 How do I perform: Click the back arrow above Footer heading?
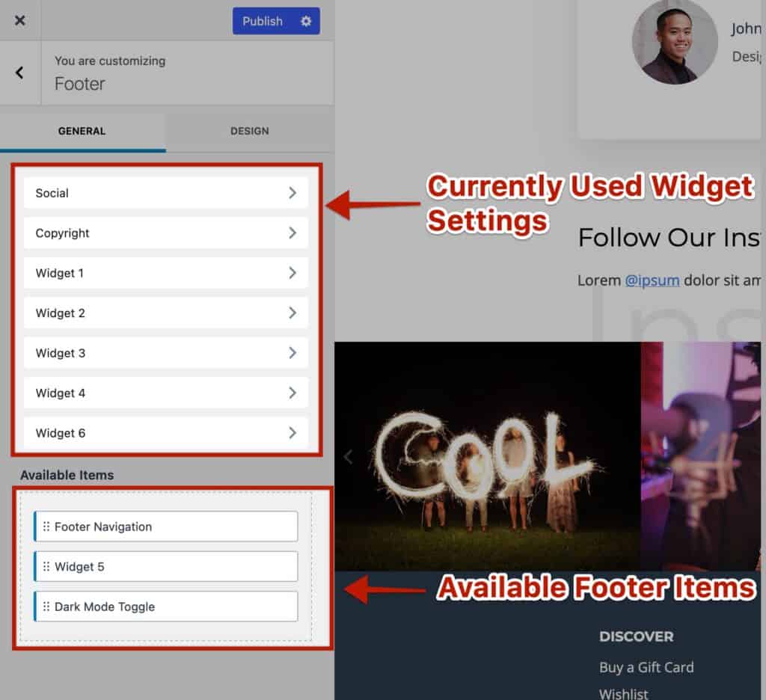coord(18,73)
